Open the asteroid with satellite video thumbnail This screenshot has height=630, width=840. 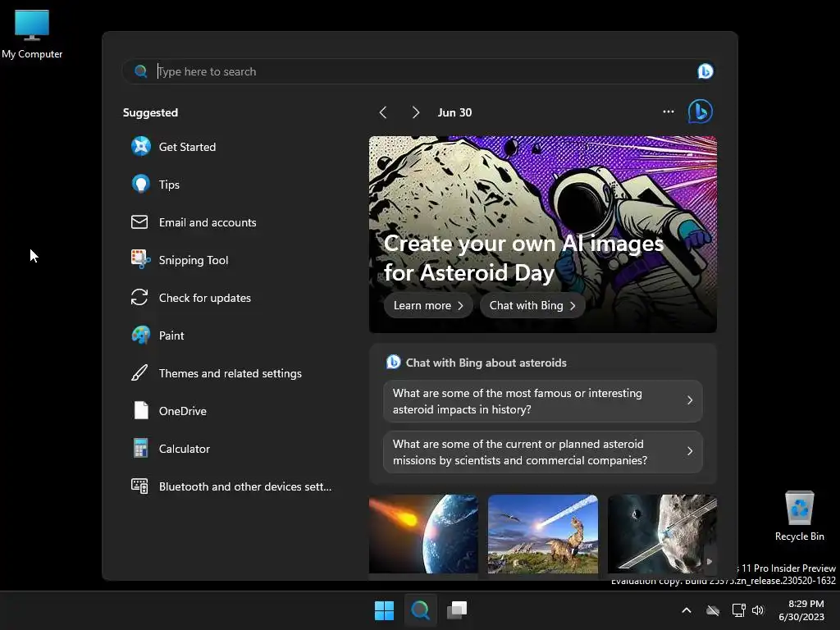coord(662,533)
